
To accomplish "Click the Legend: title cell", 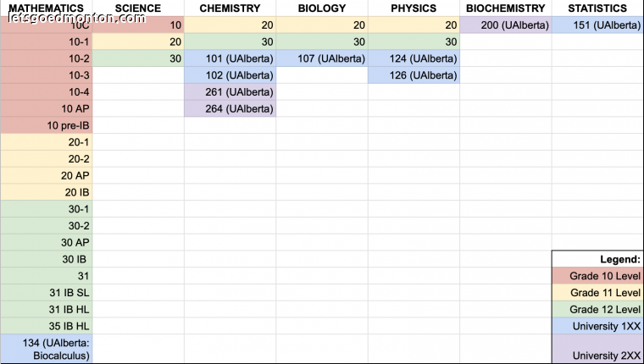I will pyautogui.click(x=597, y=259).
